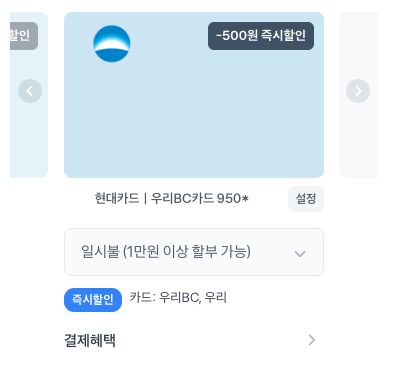Select the partially visible right card
Viewport: 396px width, 368px height.
tap(359, 95)
